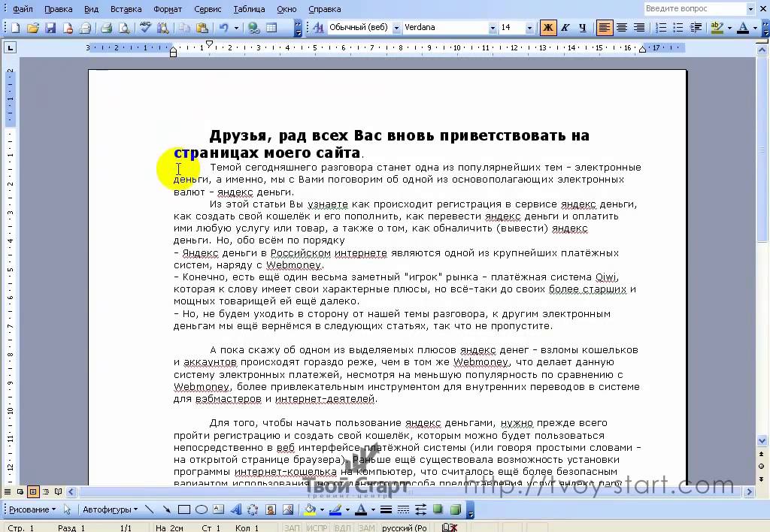770x532 pixels.
Task: Insert WordArt object
Action: pos(235,509)
